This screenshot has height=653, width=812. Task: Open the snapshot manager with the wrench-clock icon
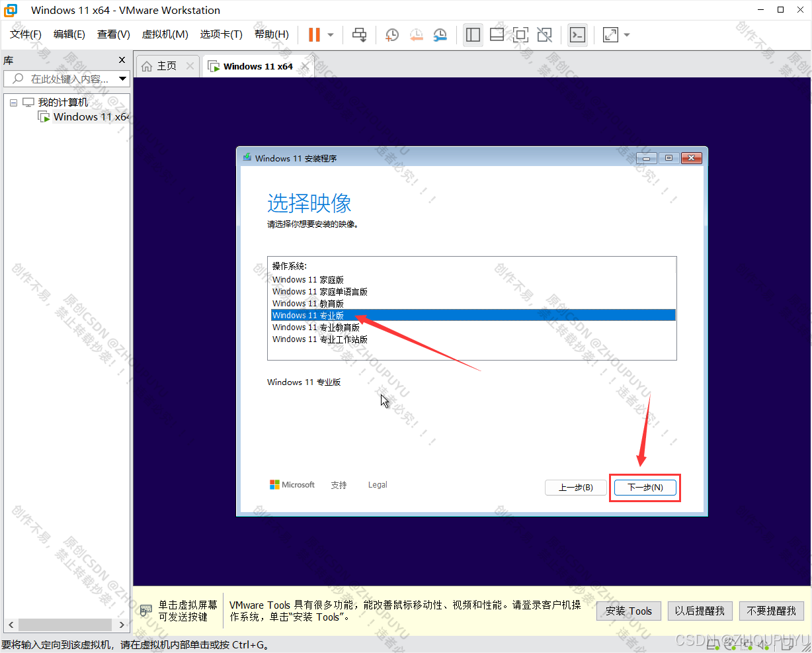coord(440,35)
